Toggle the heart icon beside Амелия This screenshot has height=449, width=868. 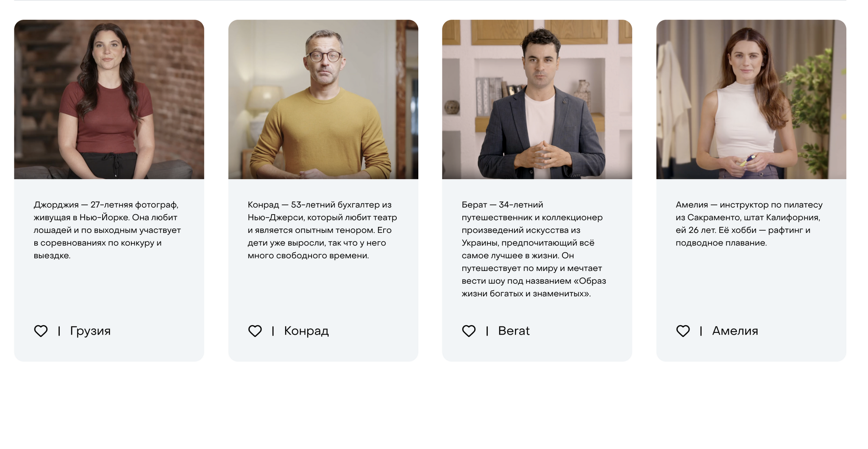pyautogui.click(x=683, y=331)
